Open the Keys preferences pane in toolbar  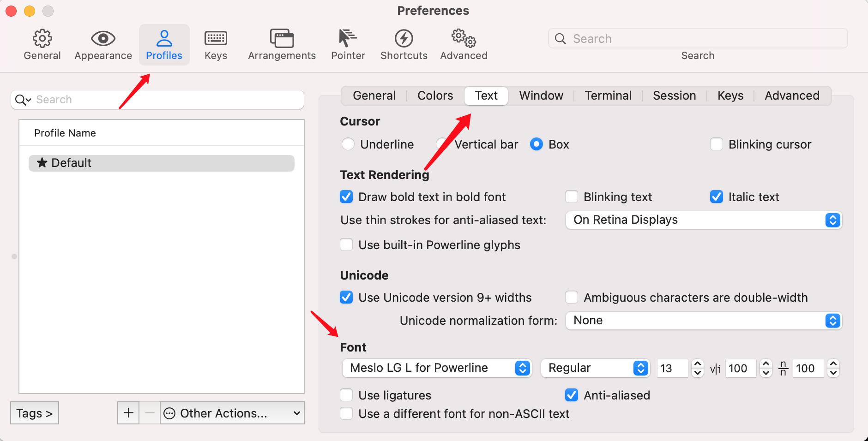tap(216, 45)
